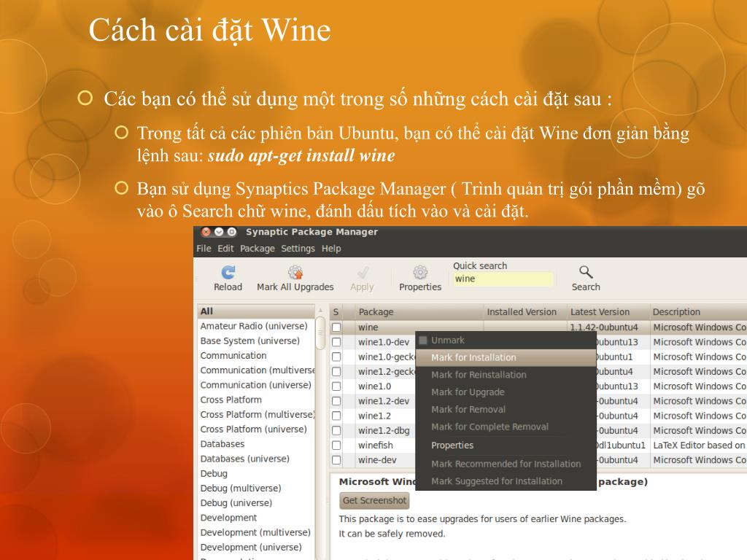The width and height of the screenshot is (747, 560).
Task: Choose Mark for Removal entry
Action: [x=506, y=409]
